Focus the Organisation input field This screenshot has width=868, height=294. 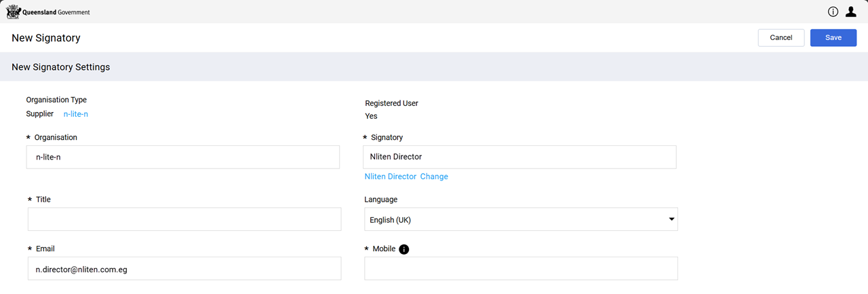click(x=183, y=157)
